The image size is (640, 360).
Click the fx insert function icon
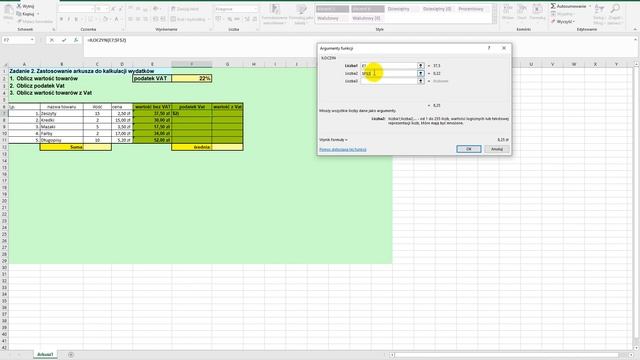(76, 40)
